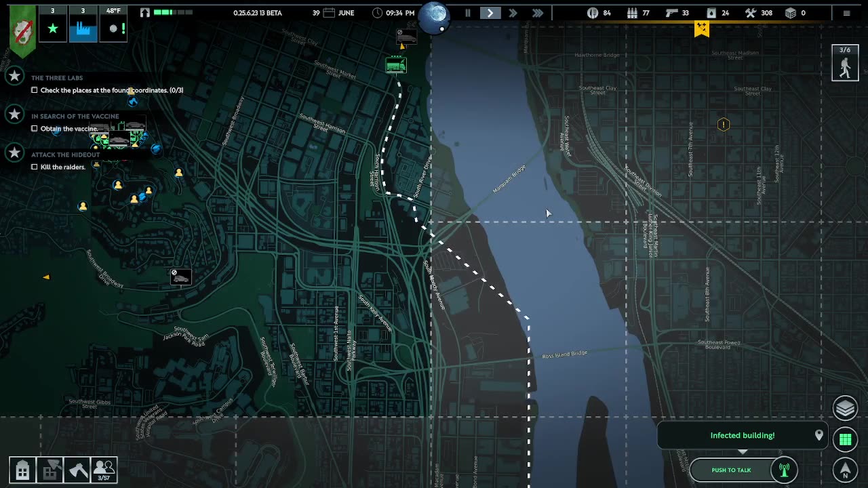Open the squads 3/6 panel
Image resolution: width=868 pixels, height=488 pixels.
coord(845,63)
